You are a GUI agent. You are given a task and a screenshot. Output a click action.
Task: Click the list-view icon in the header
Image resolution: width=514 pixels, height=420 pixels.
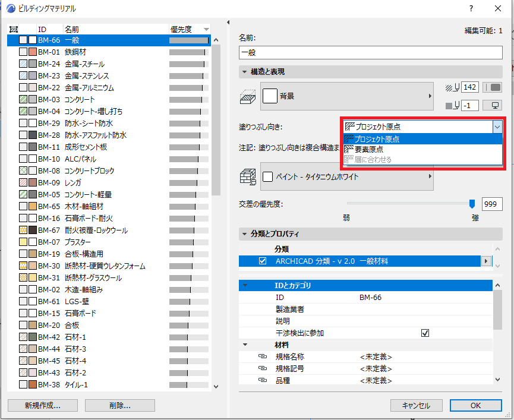click(x=14, y=30)
